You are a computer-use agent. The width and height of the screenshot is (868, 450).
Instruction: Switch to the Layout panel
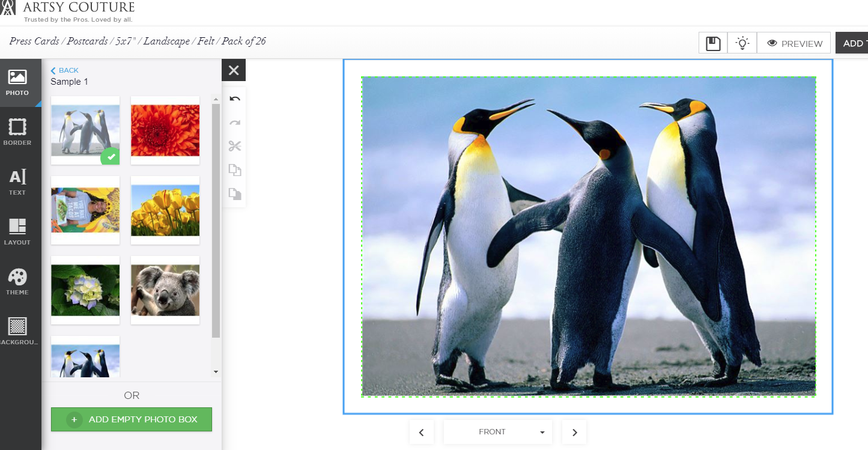coord(17,232)
